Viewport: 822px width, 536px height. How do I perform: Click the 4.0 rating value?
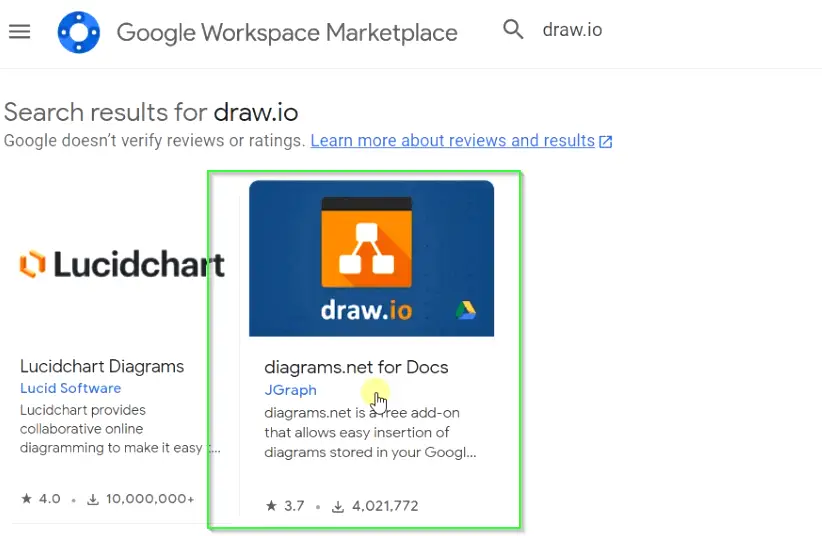click(x=50, y=499)
